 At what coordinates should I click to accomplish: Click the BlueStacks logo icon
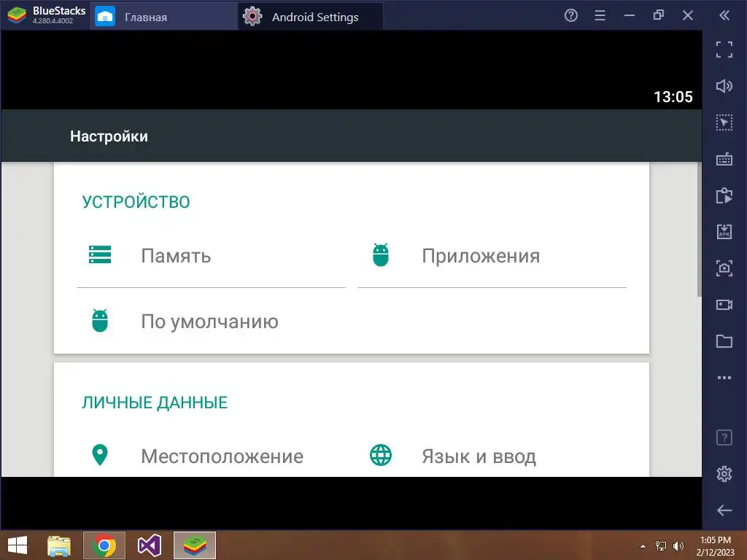point(17,16)
